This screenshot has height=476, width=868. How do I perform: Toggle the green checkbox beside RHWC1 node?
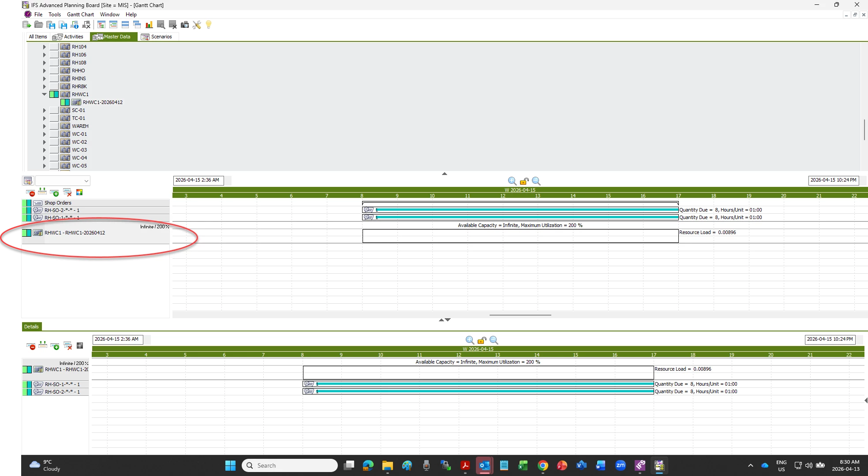(x=54, y=94)
